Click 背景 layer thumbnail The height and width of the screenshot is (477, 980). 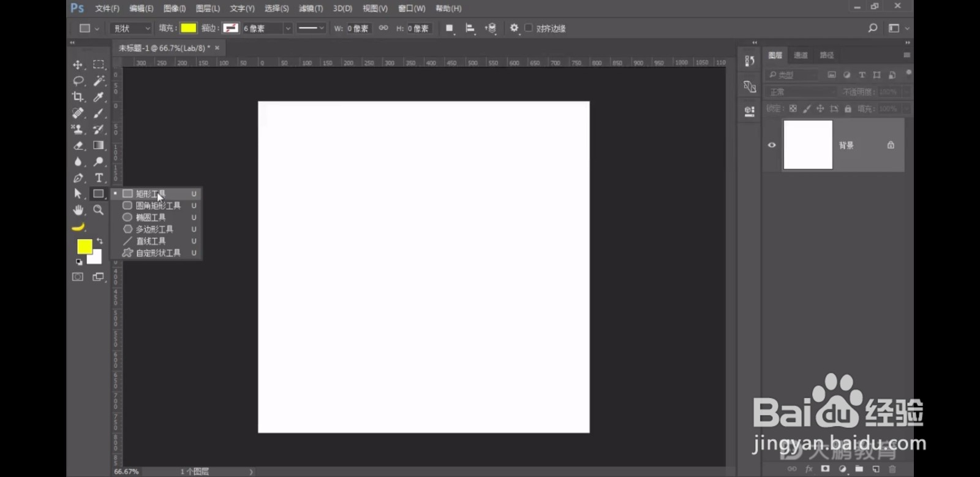click(x=808, y=145)
